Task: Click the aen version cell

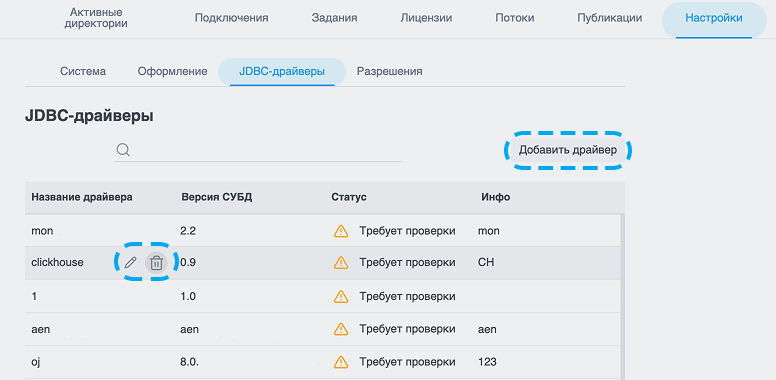Action: click(190, 329)
